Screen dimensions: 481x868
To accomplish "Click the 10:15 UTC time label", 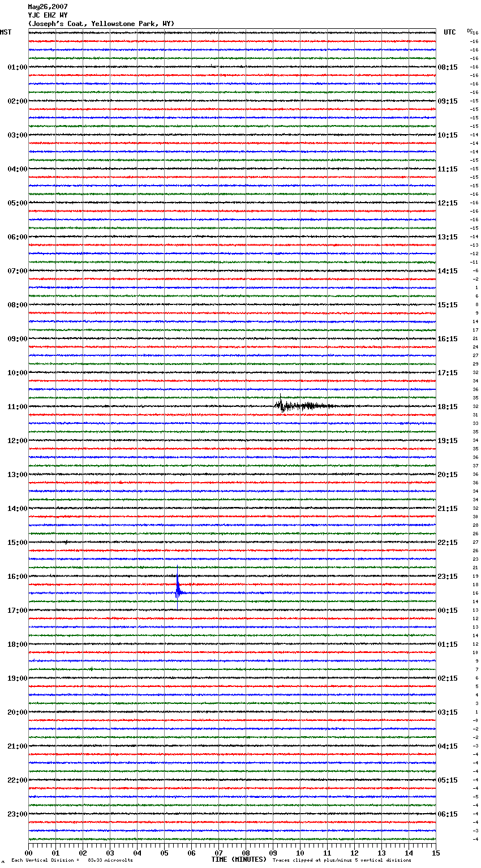I will coord(448,135).
